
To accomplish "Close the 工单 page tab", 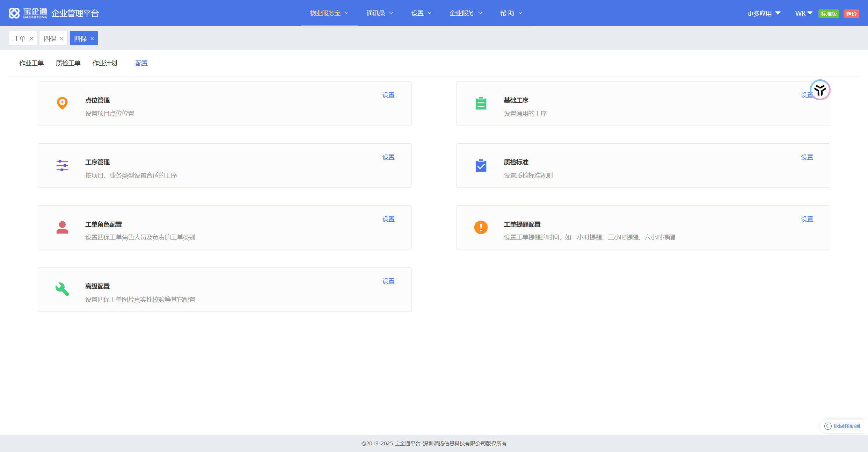I will pos(31,39).
